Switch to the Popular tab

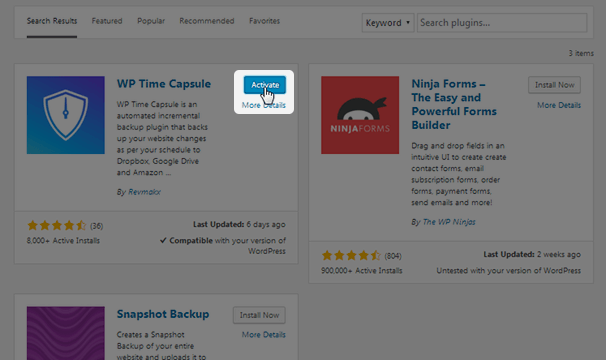[151, 21]
